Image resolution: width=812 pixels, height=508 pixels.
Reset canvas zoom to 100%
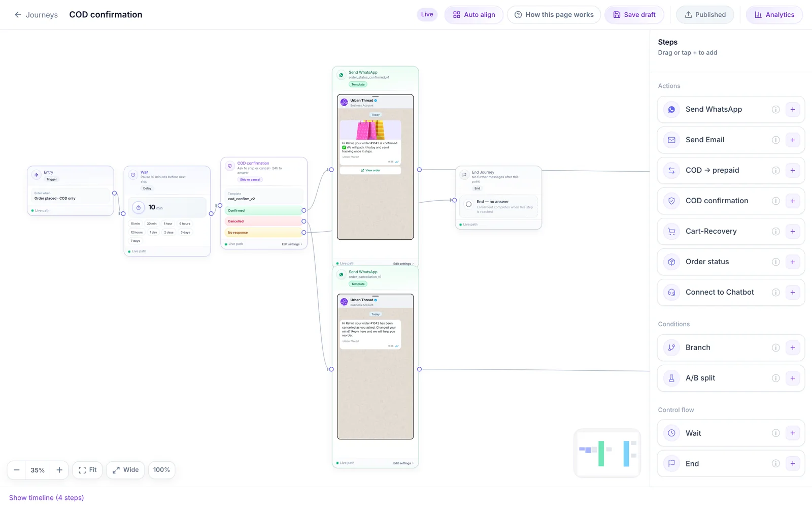tap(161, 470)
